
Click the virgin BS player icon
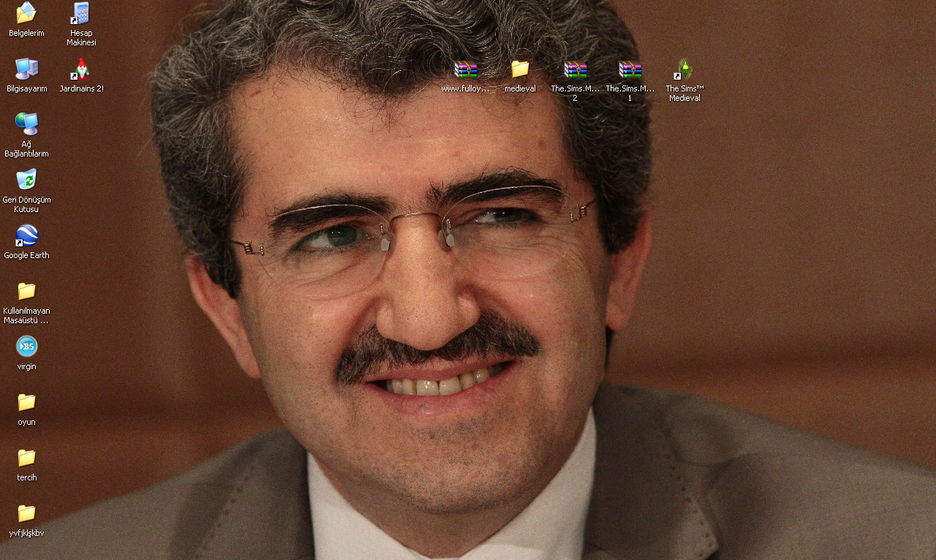click(26, 347)
